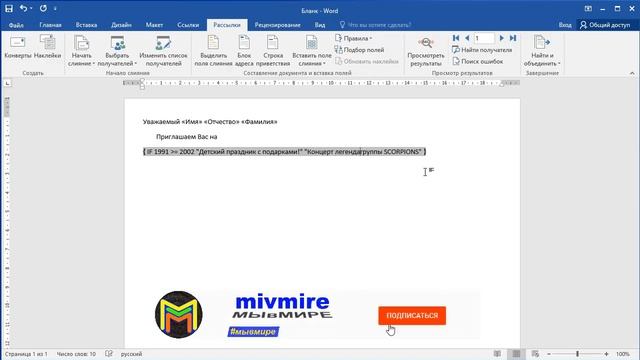
Task: Click the «Имя» merge field in document
Action: coord(191,122)
